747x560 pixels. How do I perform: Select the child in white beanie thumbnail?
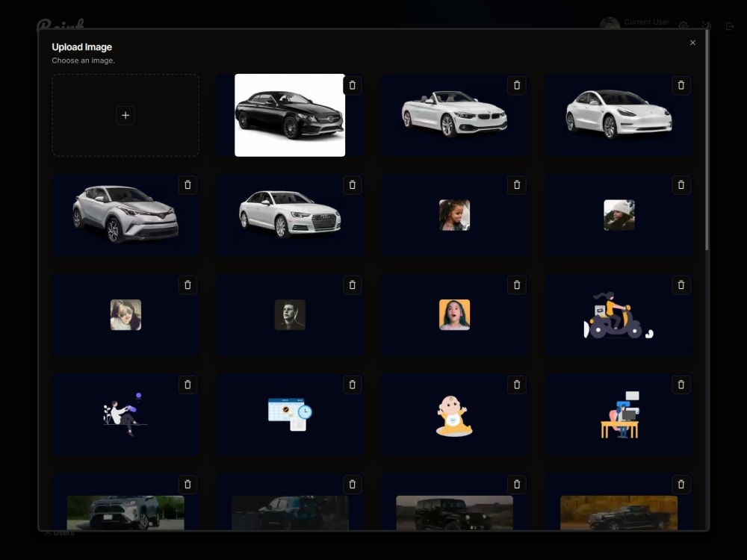pyautogui.click(x=619, y=215)
